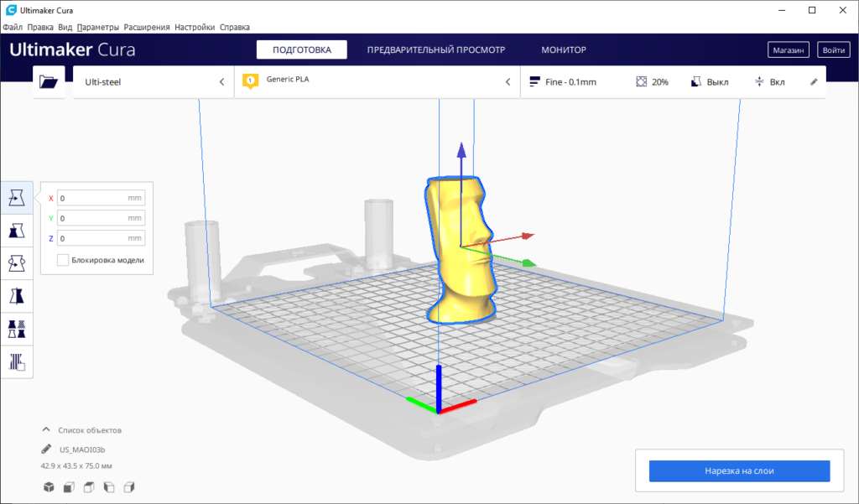Select the Support Blocker tool
859x504 pixels.
click(17, 361)
